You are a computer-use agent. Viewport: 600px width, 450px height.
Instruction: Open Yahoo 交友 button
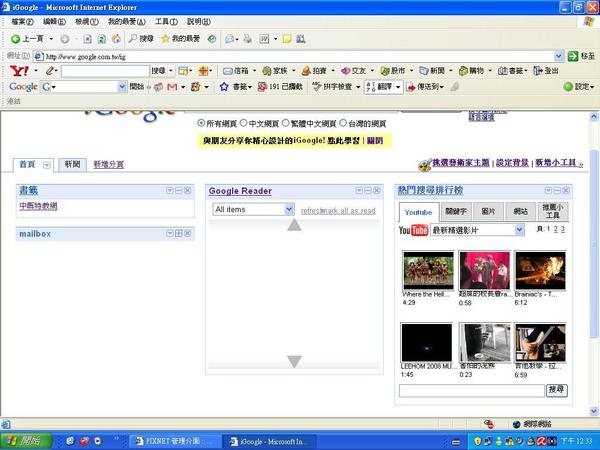(x=353, y=71)
